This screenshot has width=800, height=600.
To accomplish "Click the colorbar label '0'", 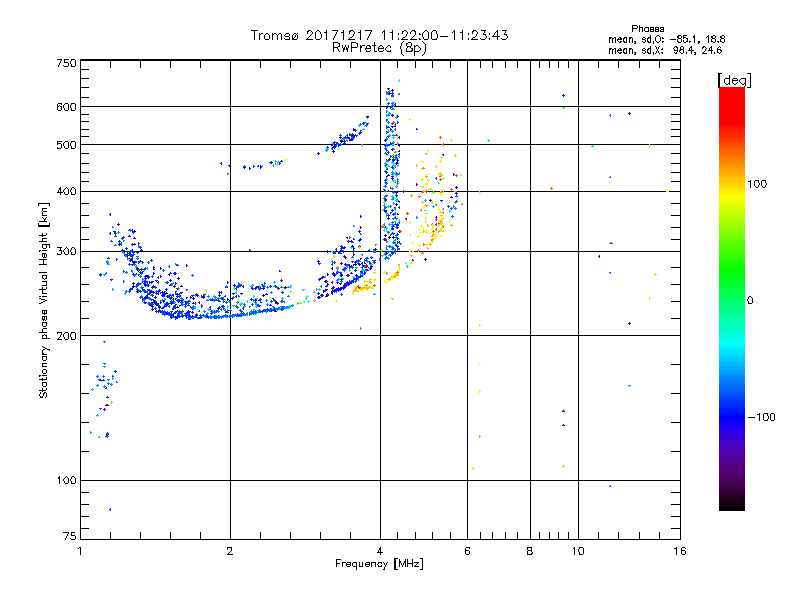I will [x=750, y=301].
